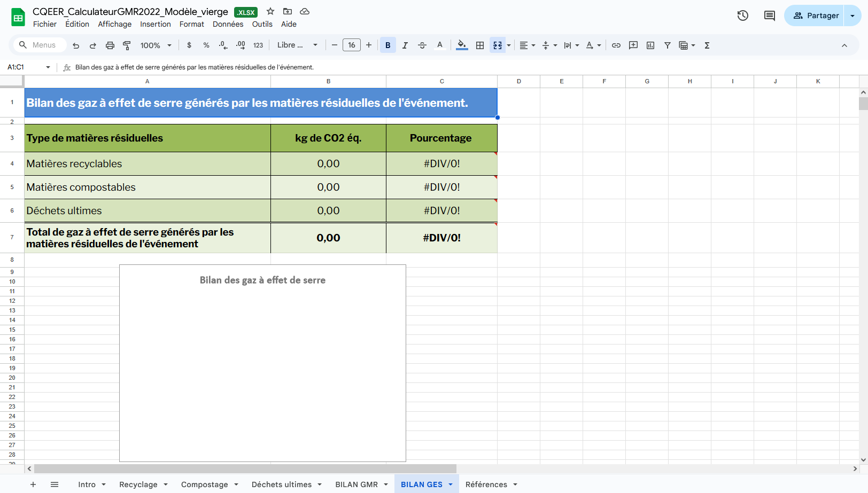Open the Sheets home icon
The height and width of the screenshot is (493, 868).
[18, 17]
